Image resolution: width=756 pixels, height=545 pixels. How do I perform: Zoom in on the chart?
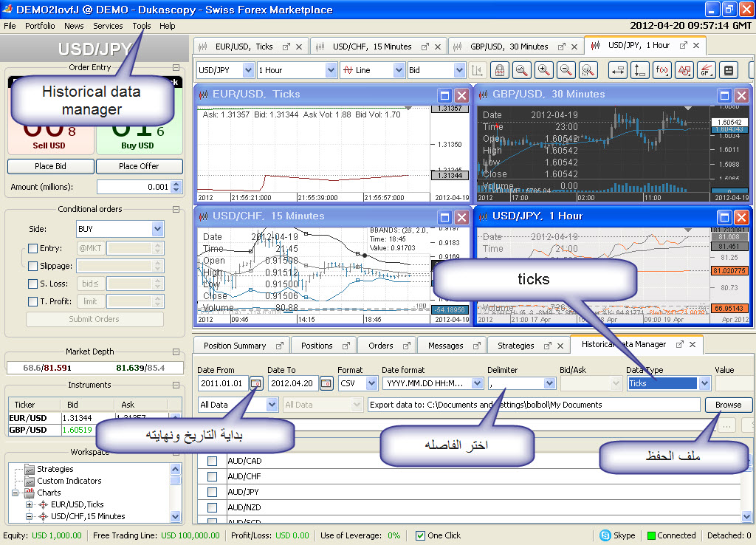(544, 70)
